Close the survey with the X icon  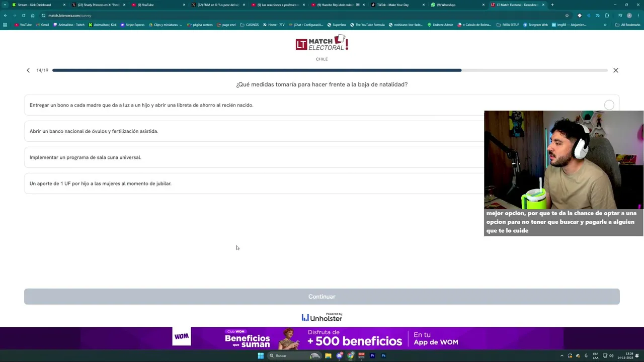click(615, 70)
